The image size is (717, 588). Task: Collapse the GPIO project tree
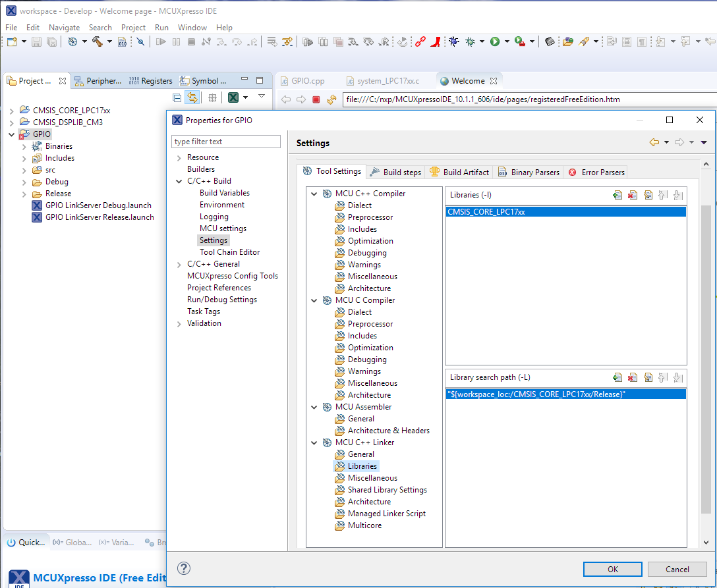pos(11,134)
